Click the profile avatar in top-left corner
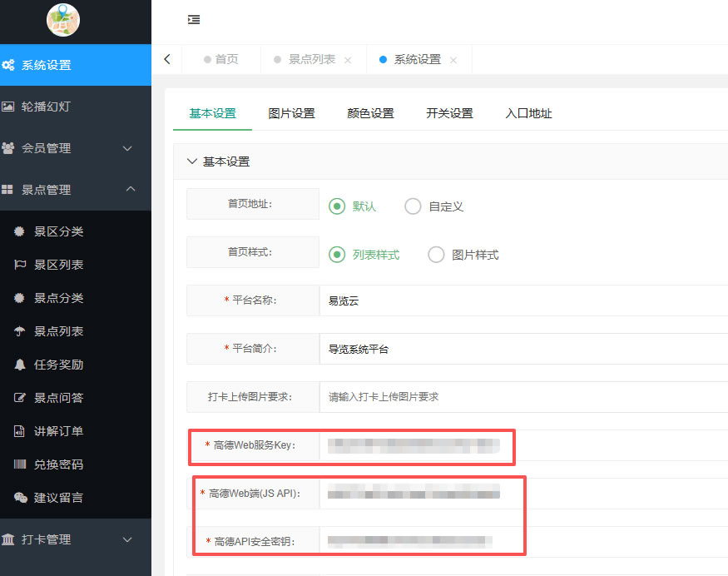The width and height of the screenshot is (728, 576). click(x=63, y=21)
